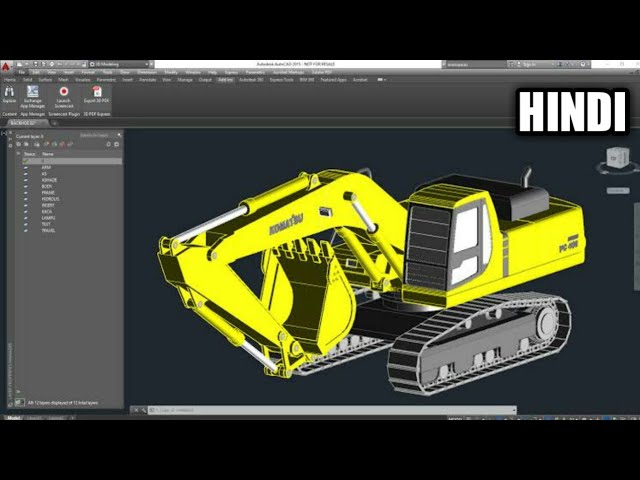This screenshot has height=480, width=640.
Task: Open the 3D Modeling workspace dropdown
Action: click(120, 64)
